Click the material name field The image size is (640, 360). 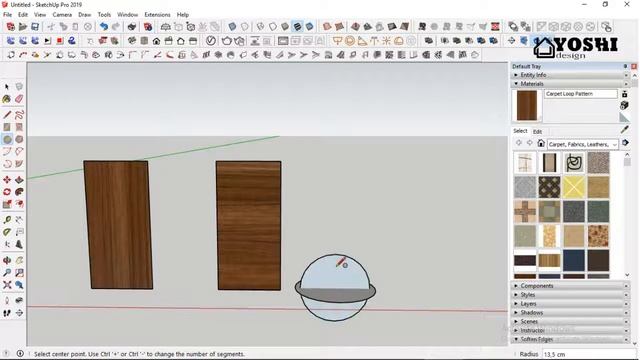tap(581, 94)
